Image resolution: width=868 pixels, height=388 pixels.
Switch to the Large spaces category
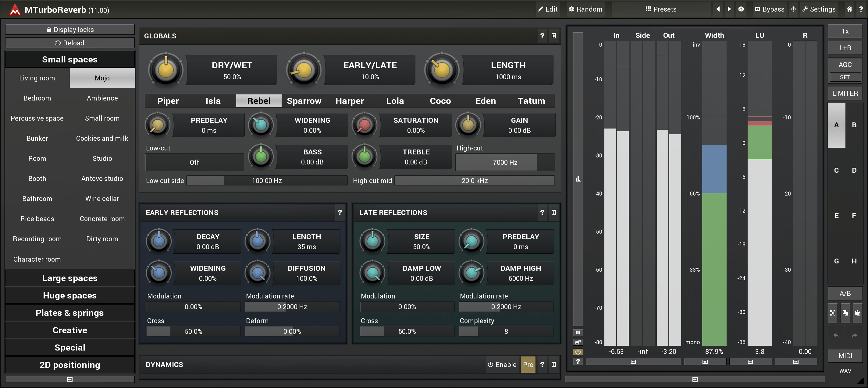70,278
